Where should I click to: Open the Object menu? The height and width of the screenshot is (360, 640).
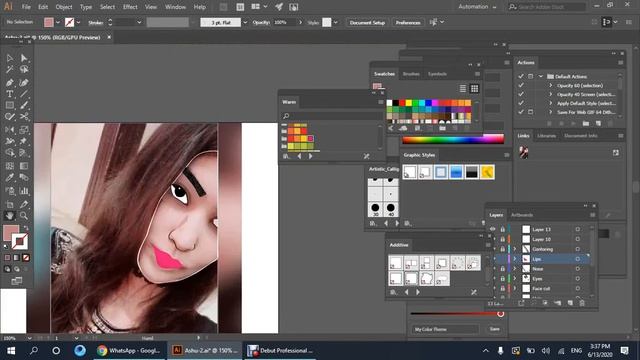64,7
